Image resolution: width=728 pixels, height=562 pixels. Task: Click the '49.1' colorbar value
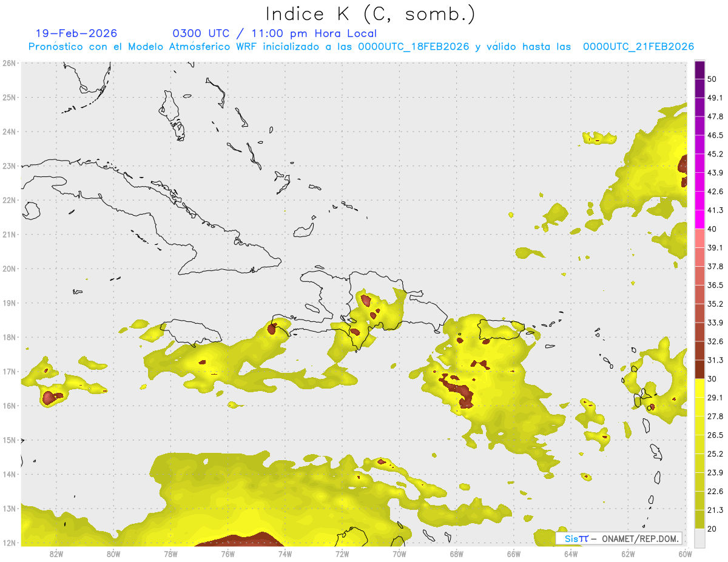[715, 98]
